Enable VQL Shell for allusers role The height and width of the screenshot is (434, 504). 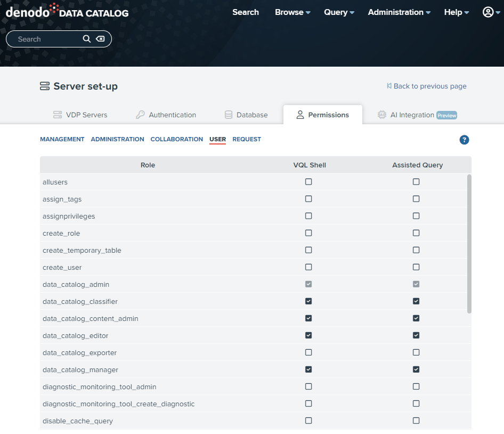click(x=308, y=182)
